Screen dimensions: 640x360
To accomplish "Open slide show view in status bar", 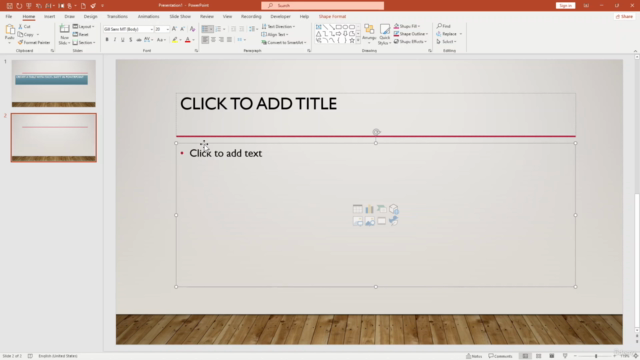I will click(565, 356).
